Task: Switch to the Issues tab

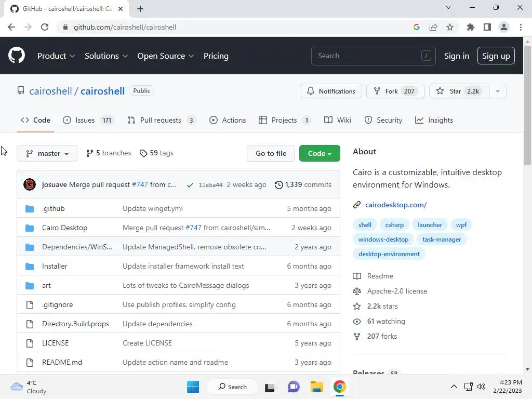Action: (x=88, y=120)
